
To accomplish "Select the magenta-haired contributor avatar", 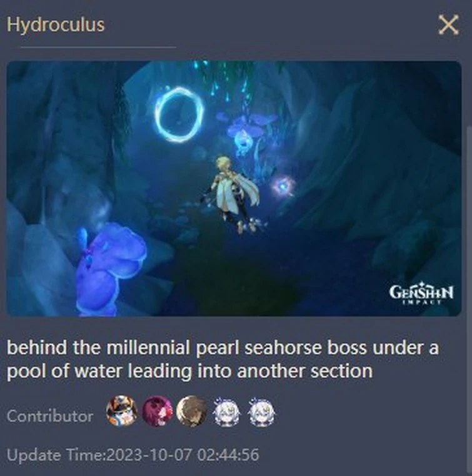I will click(157, 411).
